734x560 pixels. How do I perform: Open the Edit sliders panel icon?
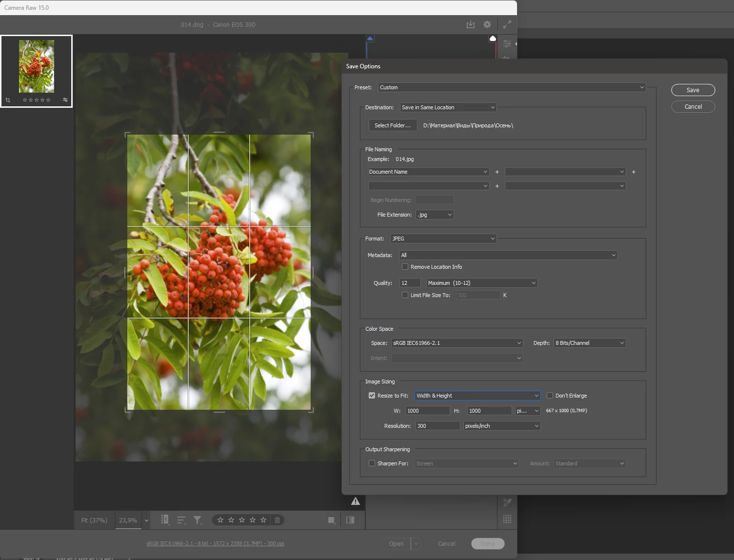pos(507,44)
